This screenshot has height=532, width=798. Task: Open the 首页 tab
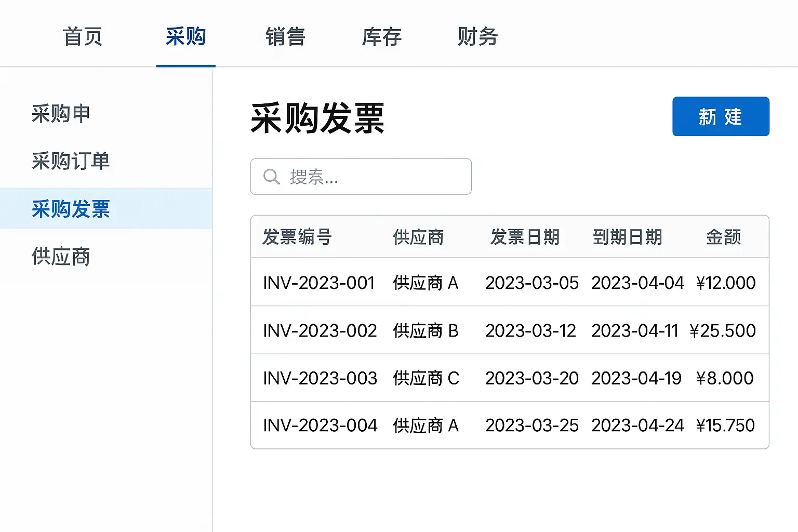click(x=83, y=37)
